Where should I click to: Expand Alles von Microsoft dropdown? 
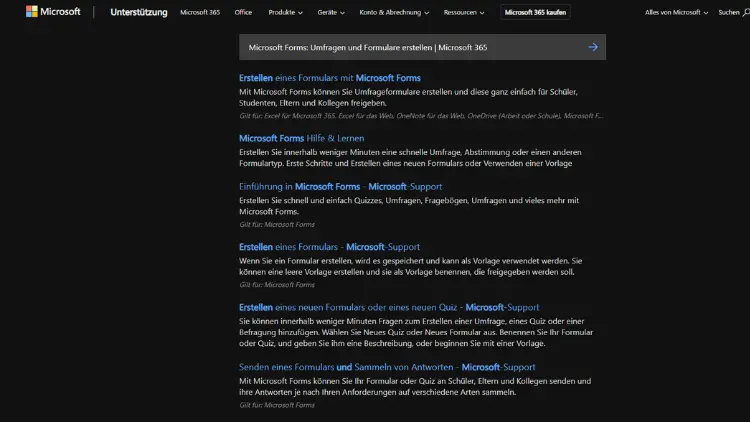676,12
